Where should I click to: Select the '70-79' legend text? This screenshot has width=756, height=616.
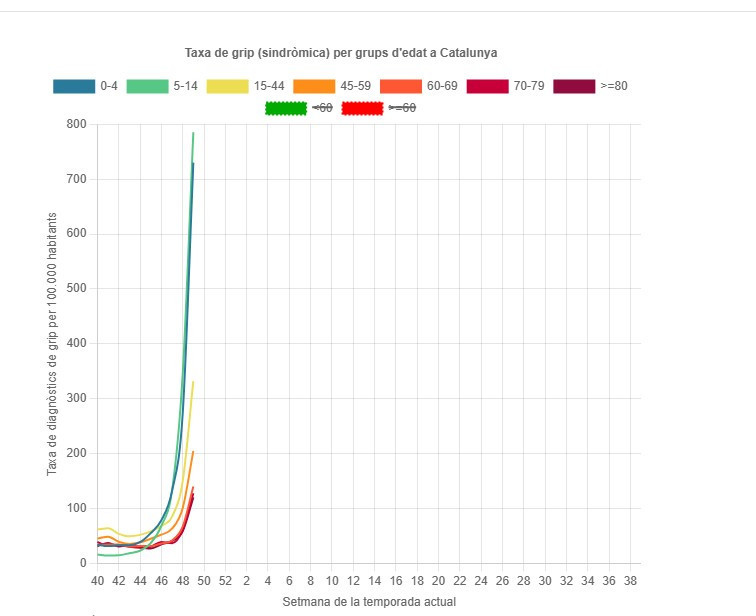529,86
